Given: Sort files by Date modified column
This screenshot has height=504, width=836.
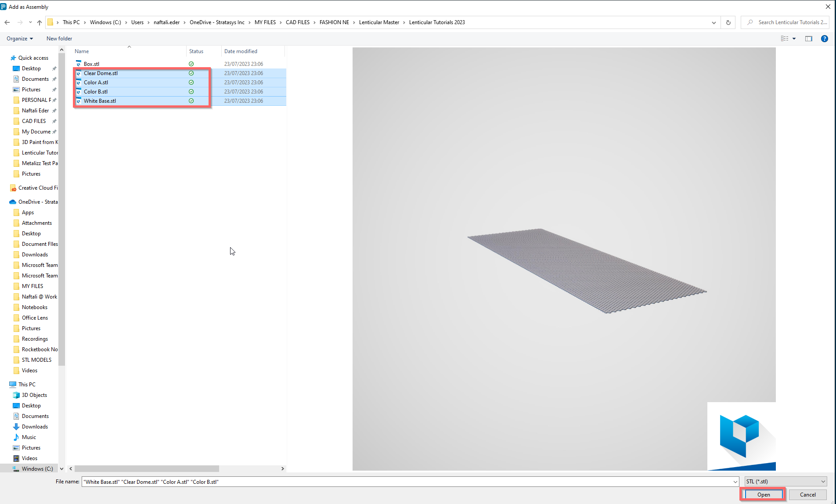Looking at the screenshot, I should click(x=241, y=51).
